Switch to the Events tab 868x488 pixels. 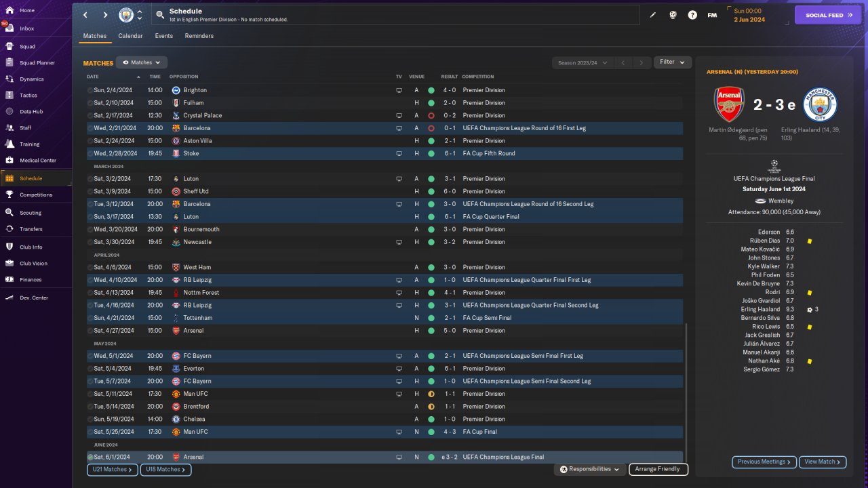click(164, 36)
